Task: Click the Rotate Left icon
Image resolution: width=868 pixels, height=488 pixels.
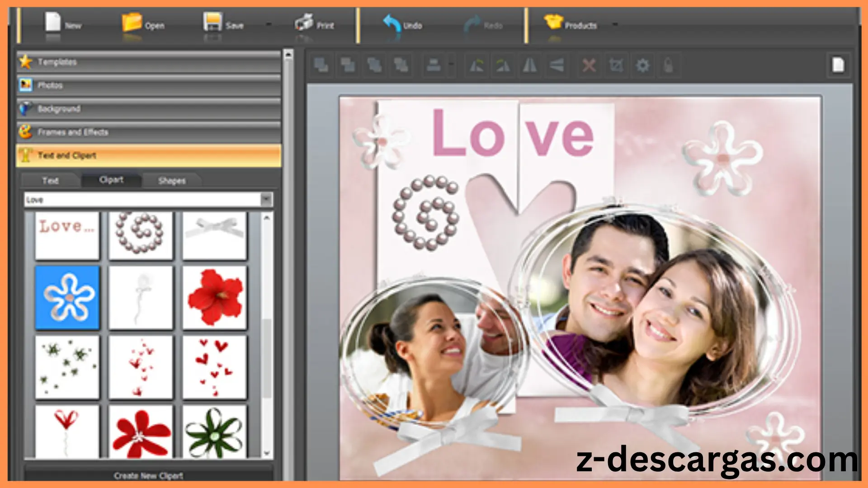Action: pos(476,66)
